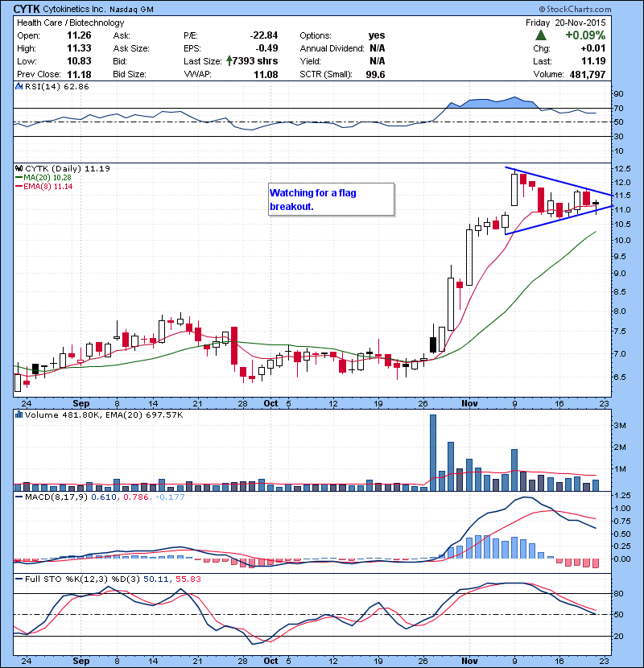
Task: Click the P/E value -22.84
Action: (x=264, y=35)
